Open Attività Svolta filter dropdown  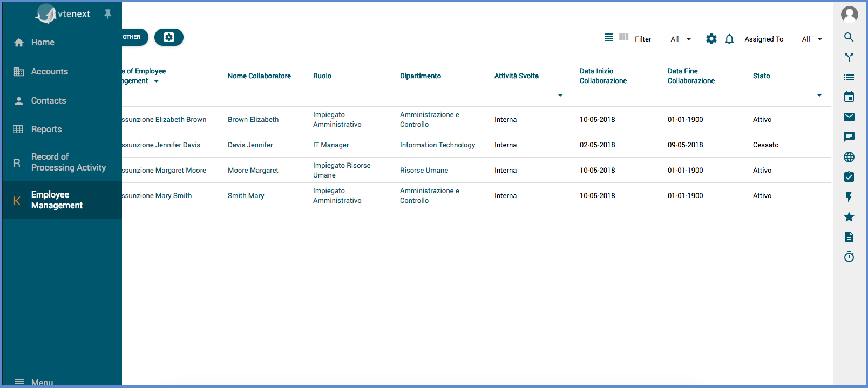560,96
